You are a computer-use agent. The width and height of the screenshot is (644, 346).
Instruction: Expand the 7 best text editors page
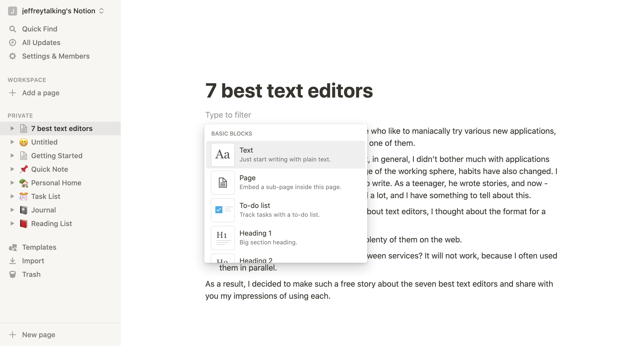pos(12,128)
